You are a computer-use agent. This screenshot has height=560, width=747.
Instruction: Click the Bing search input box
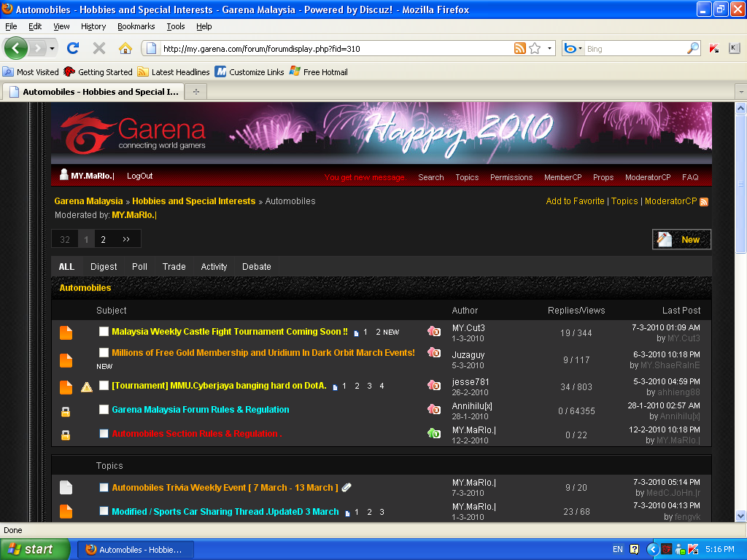[635, 49]
